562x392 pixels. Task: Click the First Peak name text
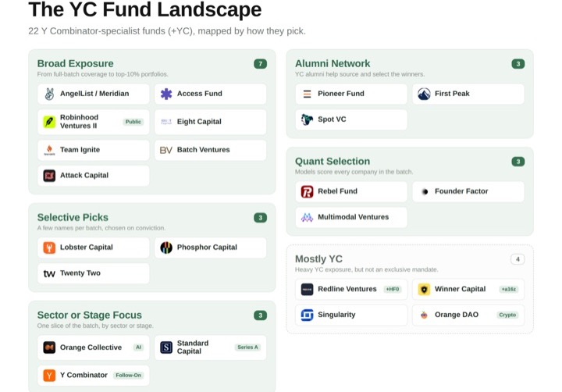coord(452,94)
